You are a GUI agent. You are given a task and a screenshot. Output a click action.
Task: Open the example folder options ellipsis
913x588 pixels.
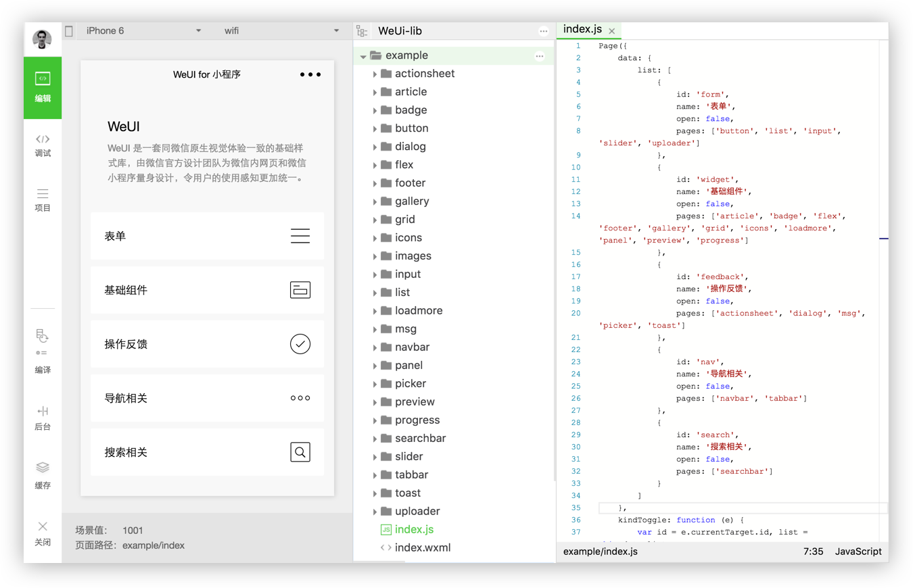tap(540, 56)
